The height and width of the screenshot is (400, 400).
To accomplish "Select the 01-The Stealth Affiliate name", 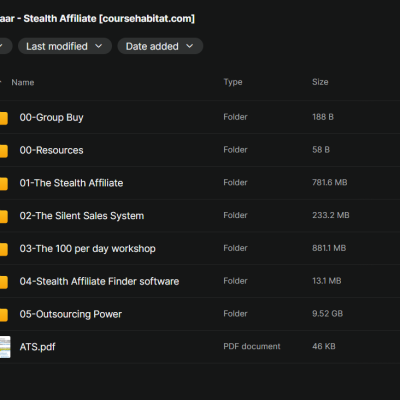I will click(x=71, y=183).
